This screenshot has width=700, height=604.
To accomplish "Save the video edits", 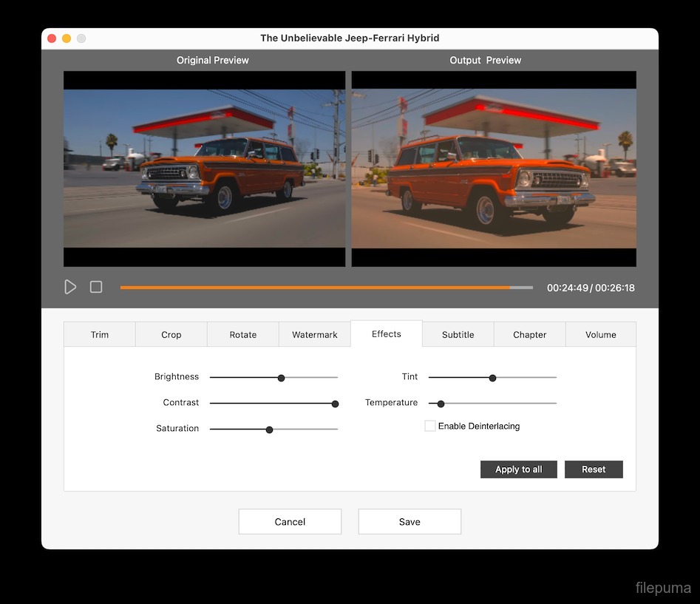I will click(x=410, y=522).
